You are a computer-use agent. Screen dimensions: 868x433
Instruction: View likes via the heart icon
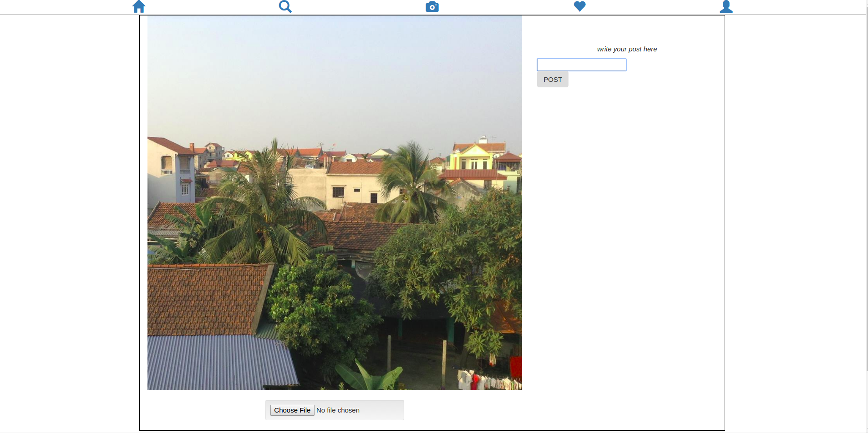point(579,6)
